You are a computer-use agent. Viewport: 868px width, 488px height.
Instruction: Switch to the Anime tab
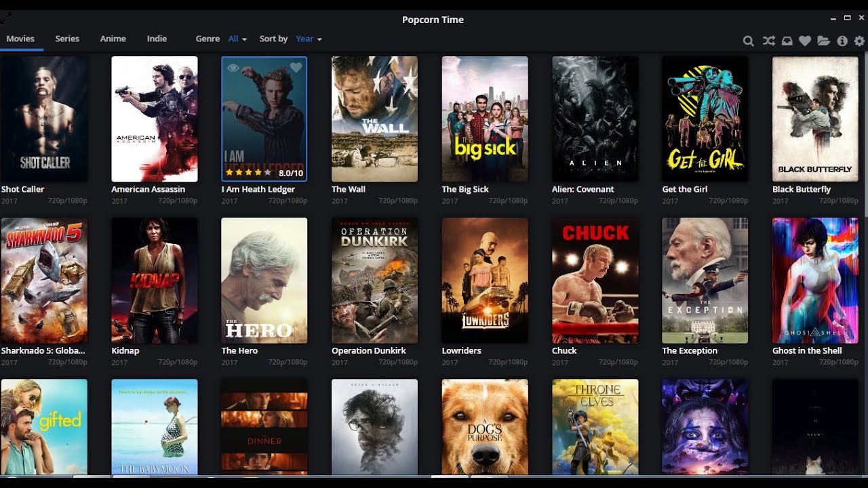(113, 39)
